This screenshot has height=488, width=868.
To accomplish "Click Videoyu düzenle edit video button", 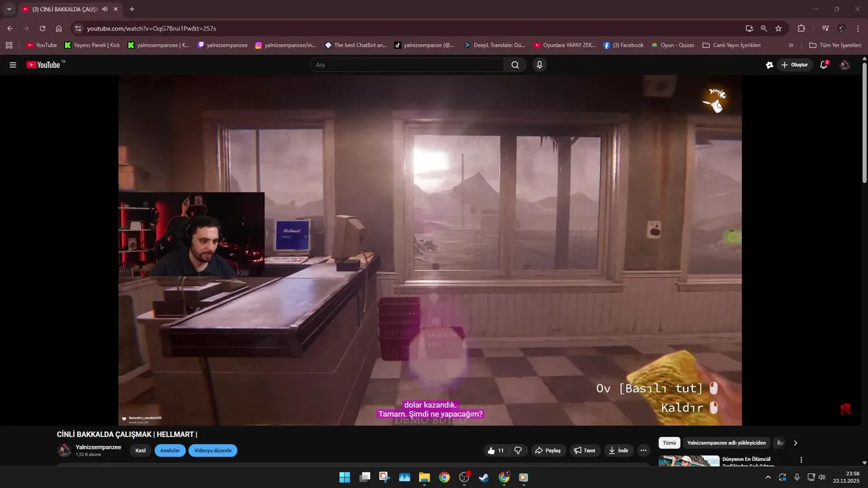I will pos(213,451).
